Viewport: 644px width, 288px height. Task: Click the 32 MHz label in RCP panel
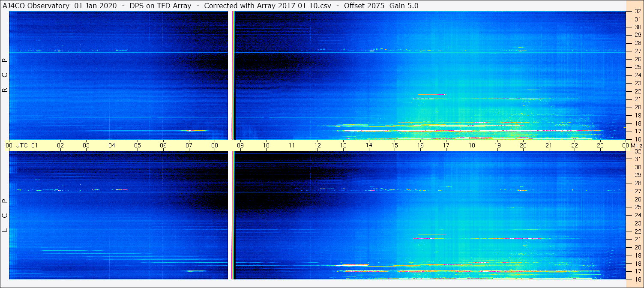point(637,12)
